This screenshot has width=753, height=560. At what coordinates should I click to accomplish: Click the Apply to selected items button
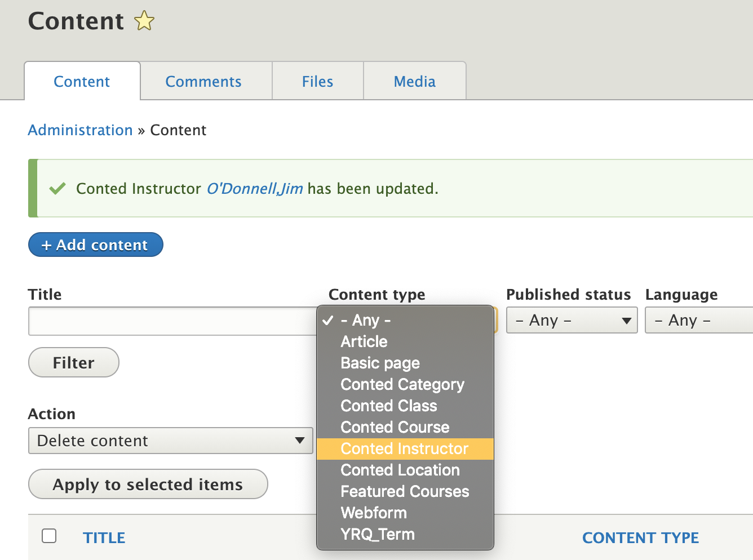(148, 484)
